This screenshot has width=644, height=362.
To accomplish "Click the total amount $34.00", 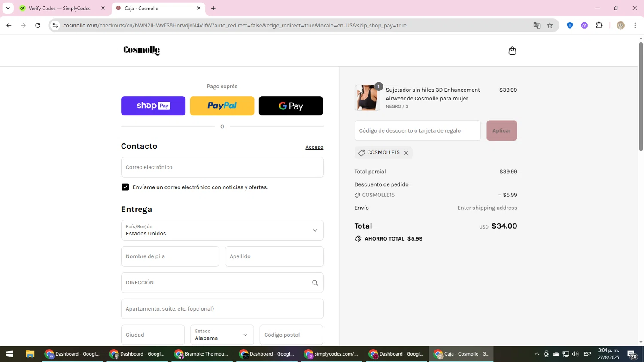I will (x=504, y=226).
